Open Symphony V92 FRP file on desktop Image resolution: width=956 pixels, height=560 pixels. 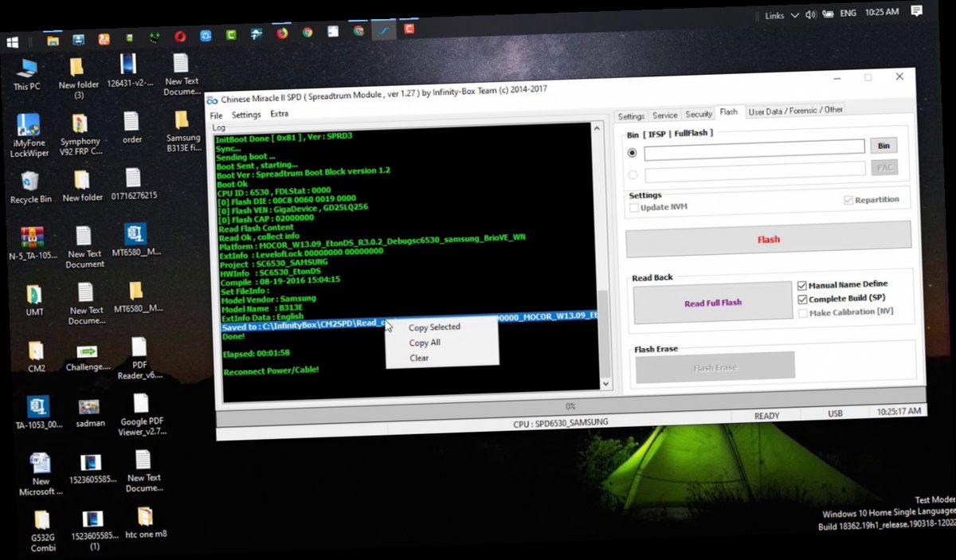80,135
